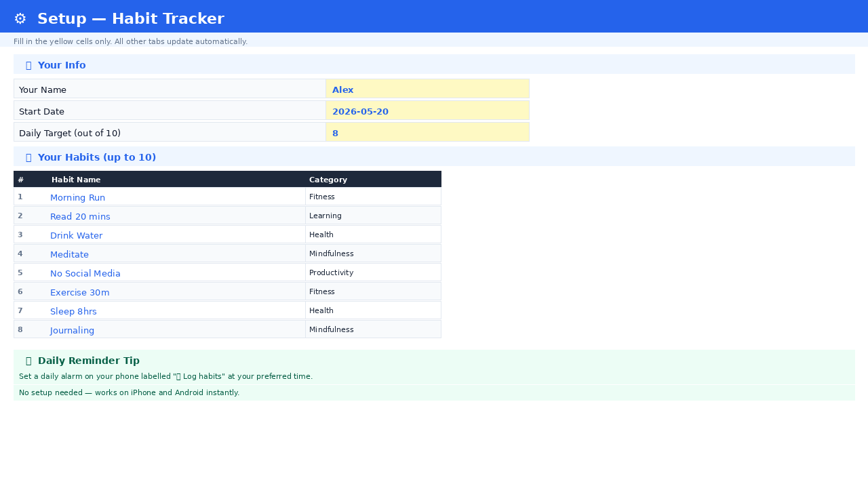Select the Health category for Sleep 8hrs
This screenshot has width=868, height=488.
coord(373,310)
